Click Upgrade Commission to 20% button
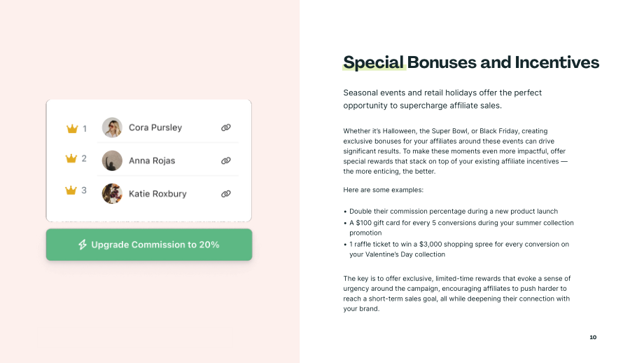 click(149, 245)
